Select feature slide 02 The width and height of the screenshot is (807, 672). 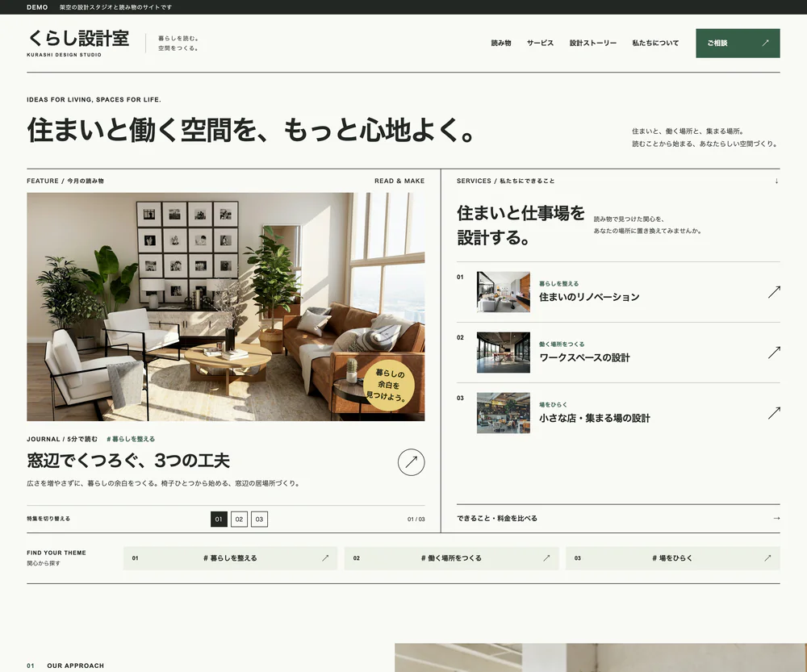coord(239,520)
